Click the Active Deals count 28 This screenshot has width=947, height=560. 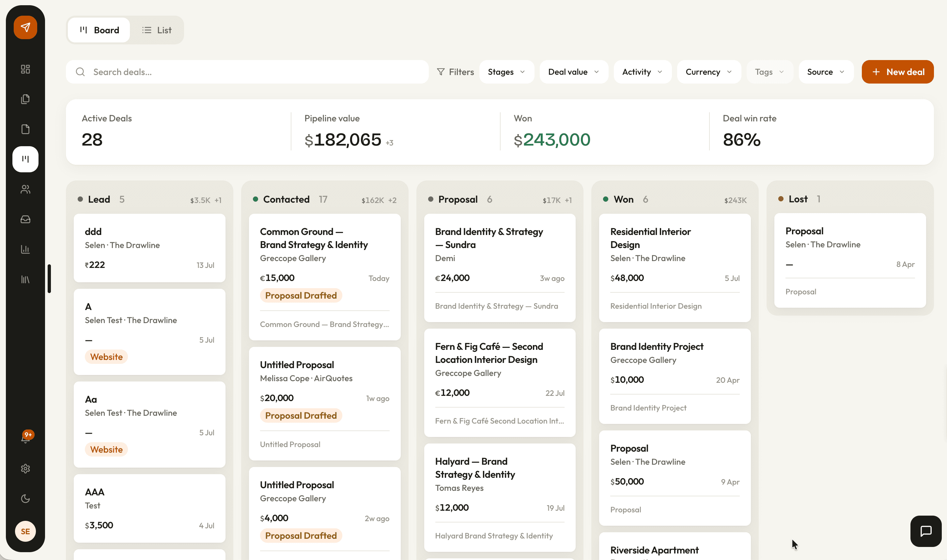click(x=92, y=140)
